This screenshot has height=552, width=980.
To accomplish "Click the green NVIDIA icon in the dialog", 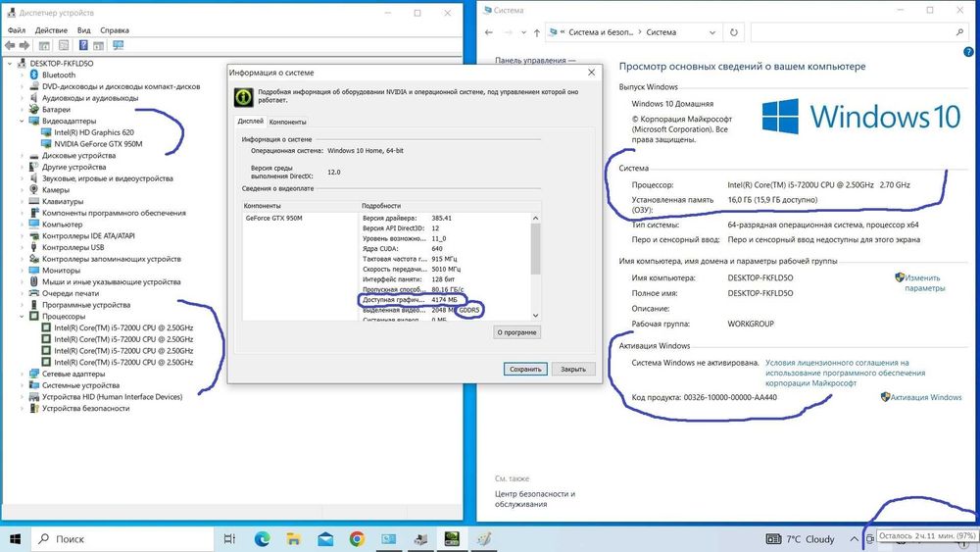I will pos(243,97).
